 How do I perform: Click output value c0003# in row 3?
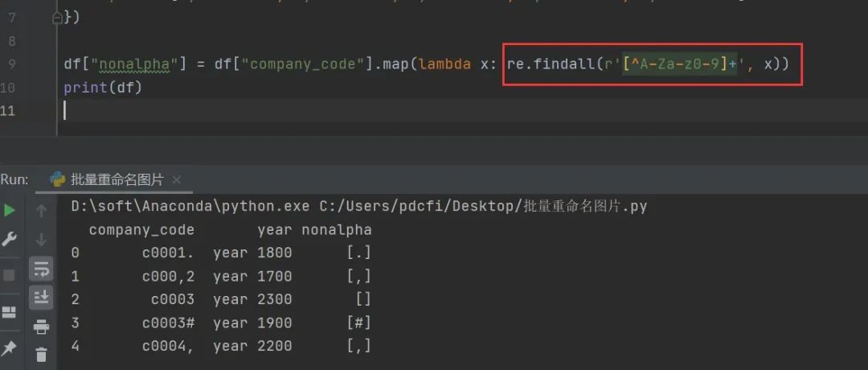[168, 323]
